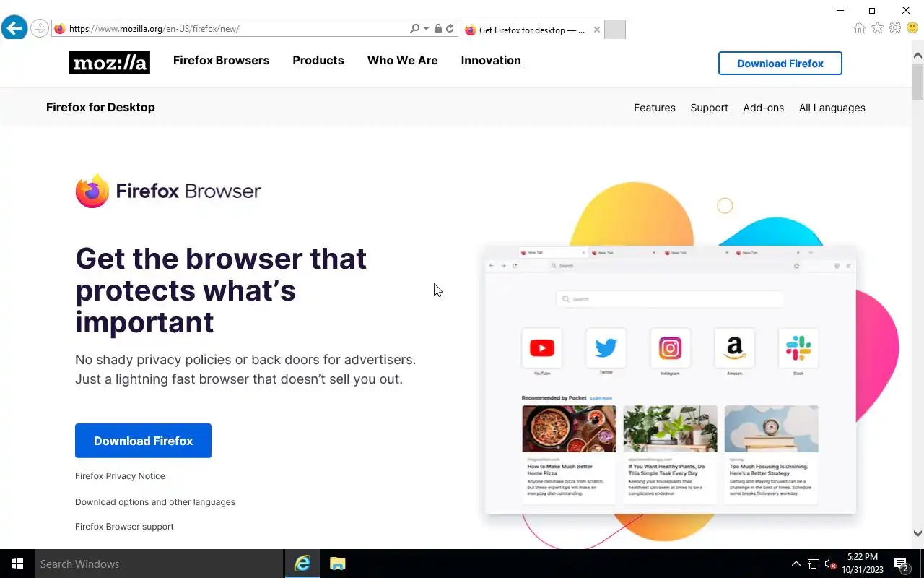Click the page scrollbar up arrow
924x578 pixels.
point(918,55)
